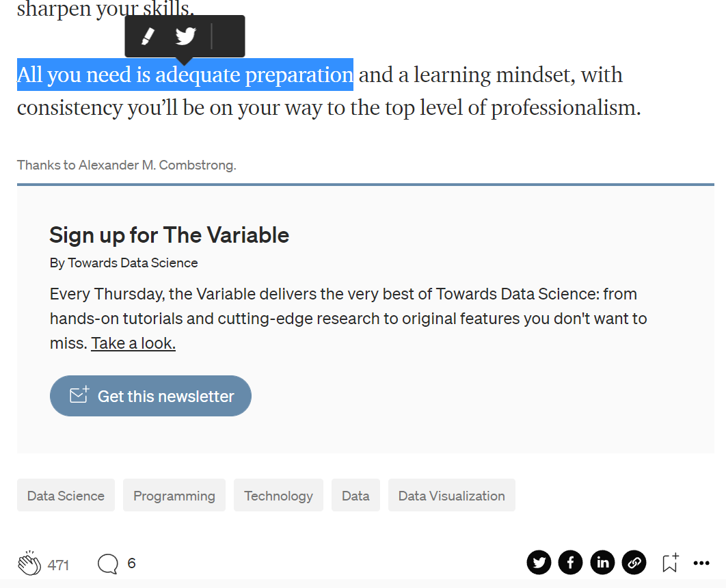Viewport: 726px width, 588px height.
Task: Open the three-dot more options menu
Action: point(701,563)
